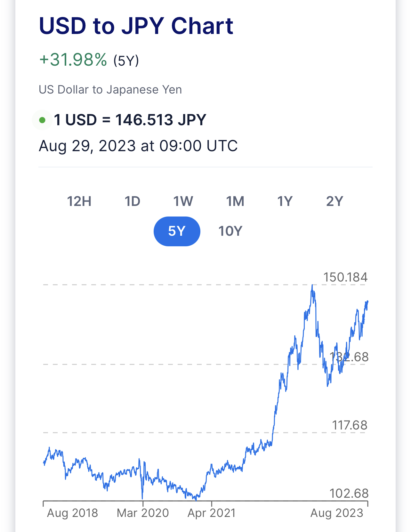The width and height of the screenshot is (411, 532).
Task: Click the chart's highest peak point
Action: (312, 285)
